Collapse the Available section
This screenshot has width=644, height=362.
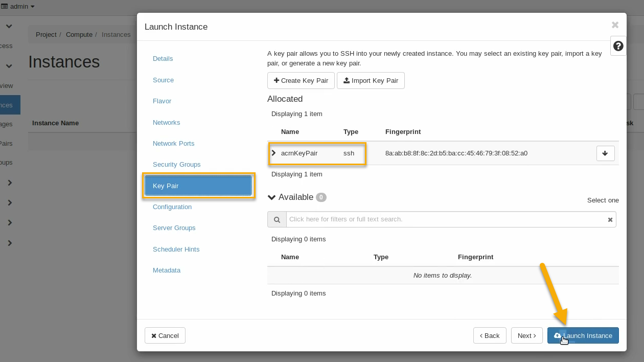click(x=271, y=197)
